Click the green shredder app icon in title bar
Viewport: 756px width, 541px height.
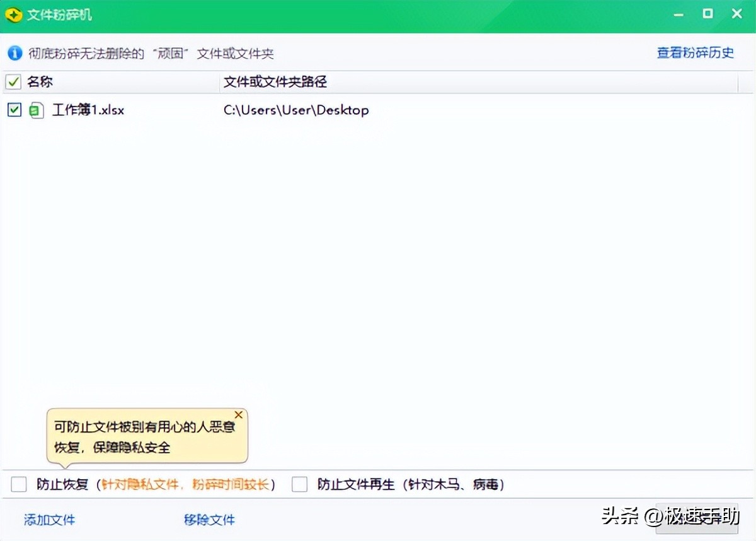coord(14,13)
